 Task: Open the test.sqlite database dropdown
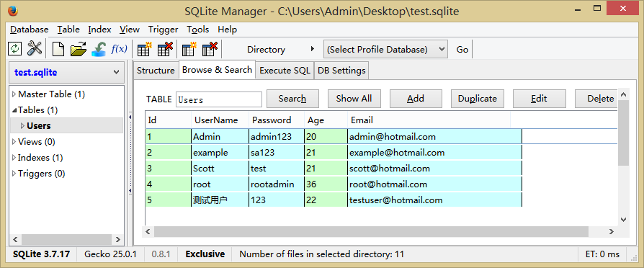pyautogui.click(x=66, y=72)
